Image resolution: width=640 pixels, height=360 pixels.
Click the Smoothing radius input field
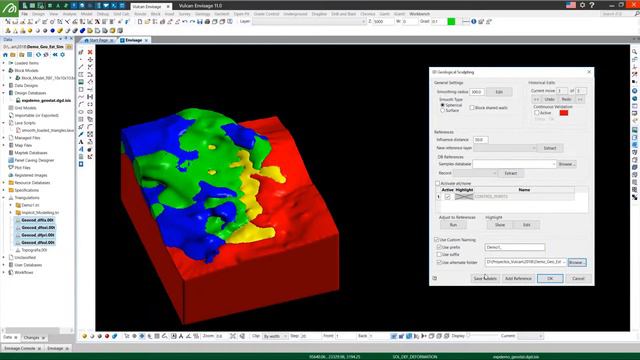point(476,92)
